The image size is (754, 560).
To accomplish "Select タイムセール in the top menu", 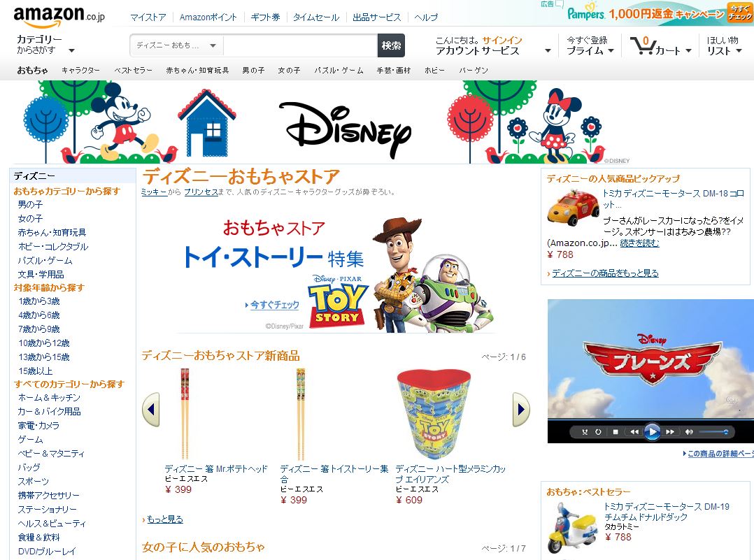I will [x=316, y=17].
